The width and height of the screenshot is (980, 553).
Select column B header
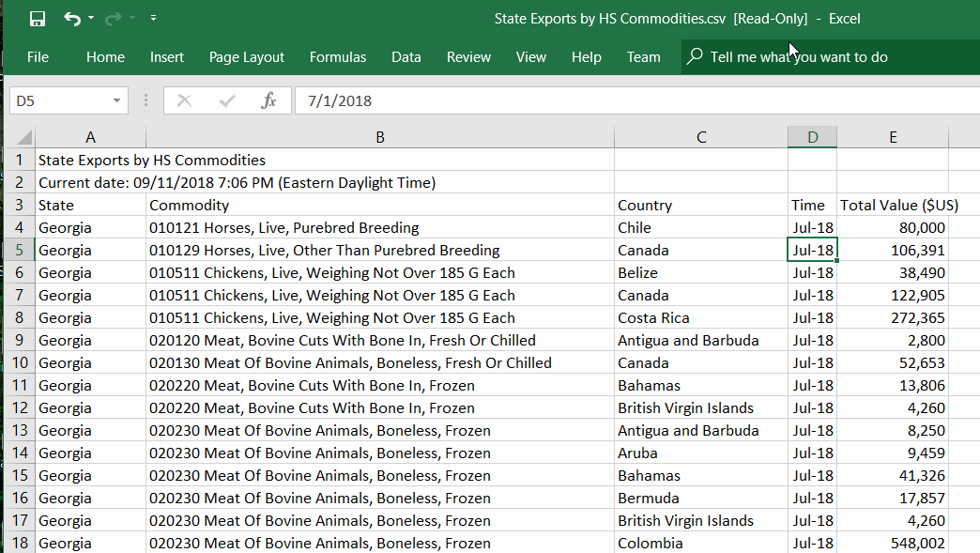pos(380,137)
